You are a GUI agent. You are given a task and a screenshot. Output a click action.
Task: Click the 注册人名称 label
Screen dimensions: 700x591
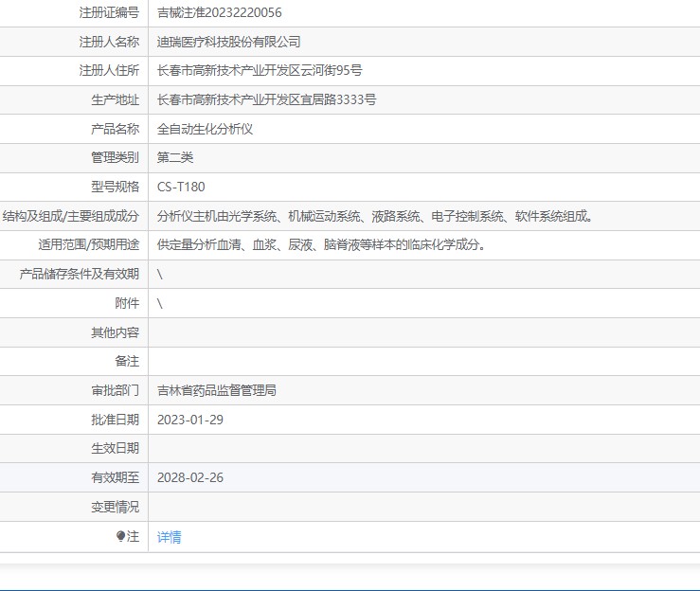point(109,42)
